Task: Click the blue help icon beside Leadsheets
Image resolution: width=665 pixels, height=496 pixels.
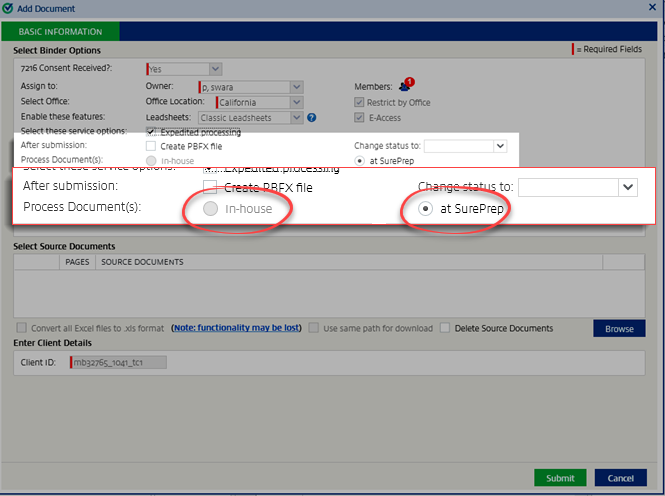Action: (x=312, y=118)
